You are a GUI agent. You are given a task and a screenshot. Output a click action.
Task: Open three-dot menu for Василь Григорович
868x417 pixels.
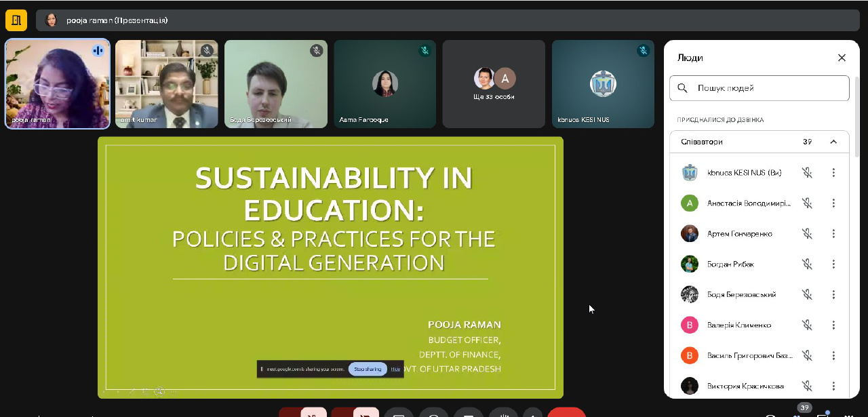[833, 355]
